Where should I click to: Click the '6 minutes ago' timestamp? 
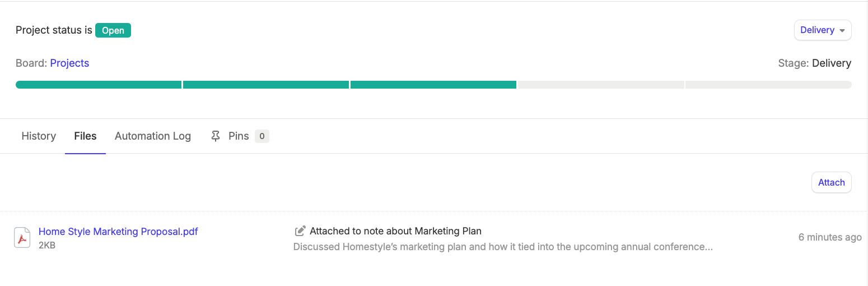pyautogui.click(x=830, y=237)
